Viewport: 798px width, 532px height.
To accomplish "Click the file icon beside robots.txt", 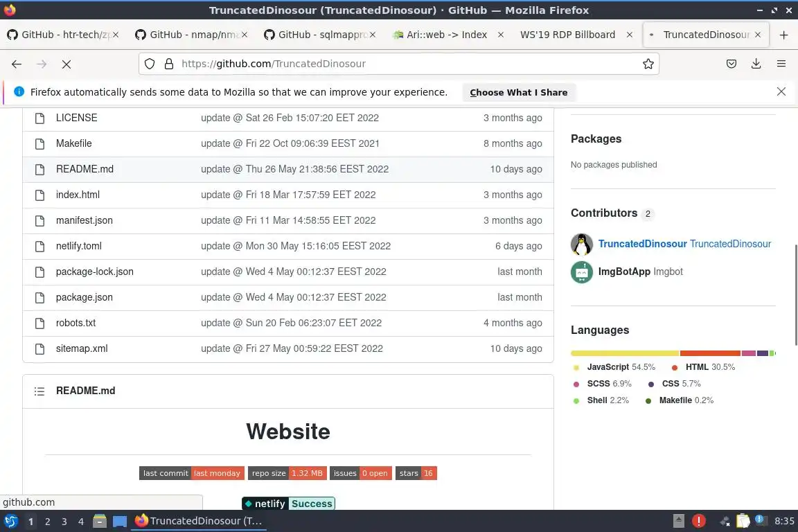I will [x=39, y=323].
